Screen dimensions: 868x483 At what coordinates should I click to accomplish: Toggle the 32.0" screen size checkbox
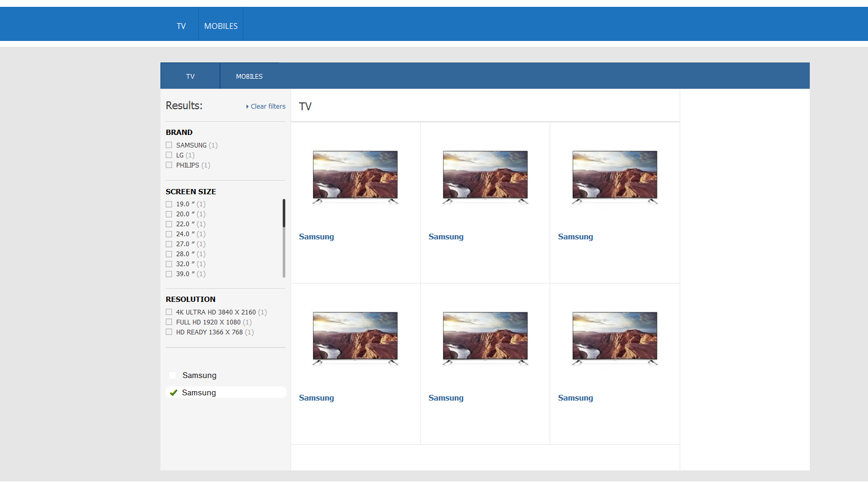click(x=169, y=264)
